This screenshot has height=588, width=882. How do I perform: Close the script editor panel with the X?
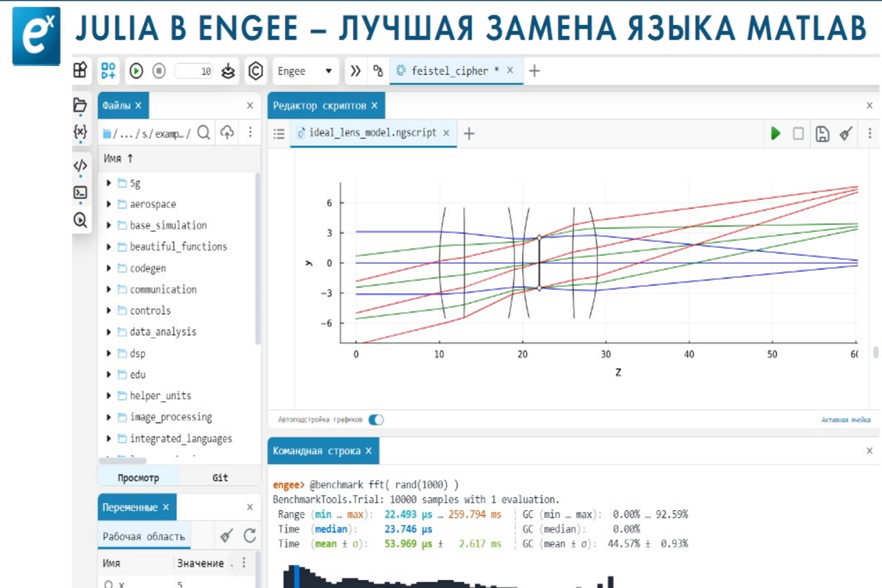(870, 106)
